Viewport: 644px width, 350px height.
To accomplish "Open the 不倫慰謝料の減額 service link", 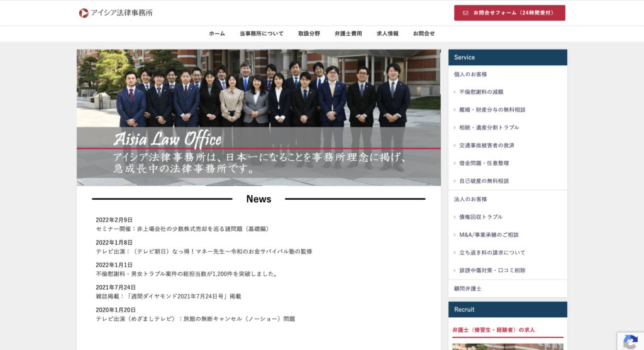I will pyautogui.click(x=481, y=92).
